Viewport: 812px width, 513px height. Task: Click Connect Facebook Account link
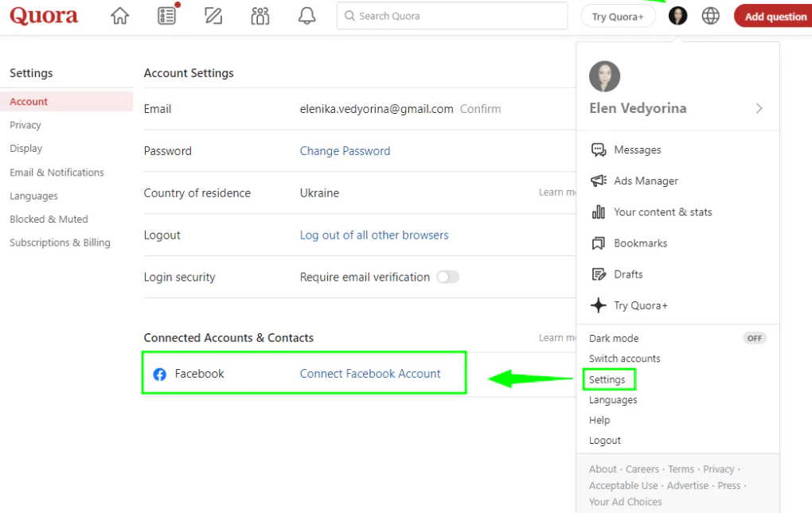[370, 374]
